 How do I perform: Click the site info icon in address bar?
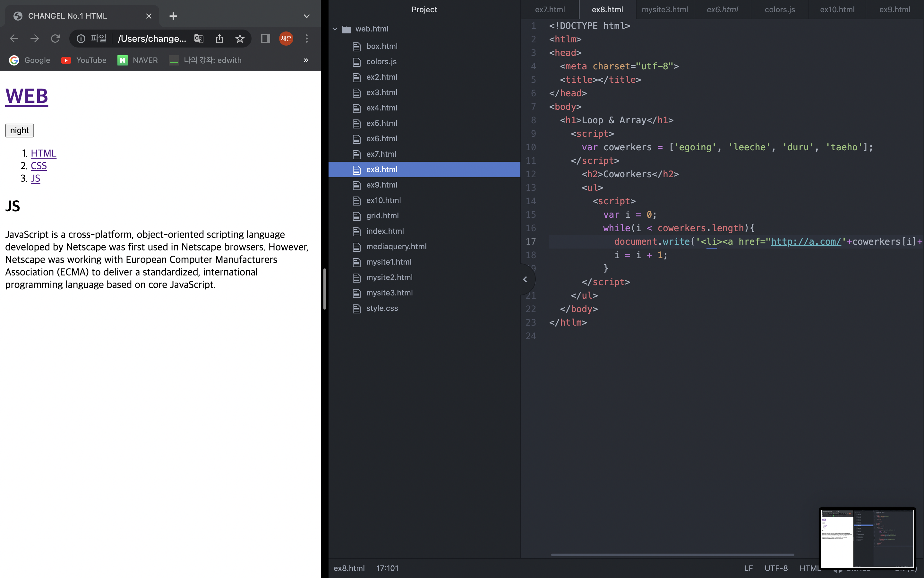tap(81, 39)
